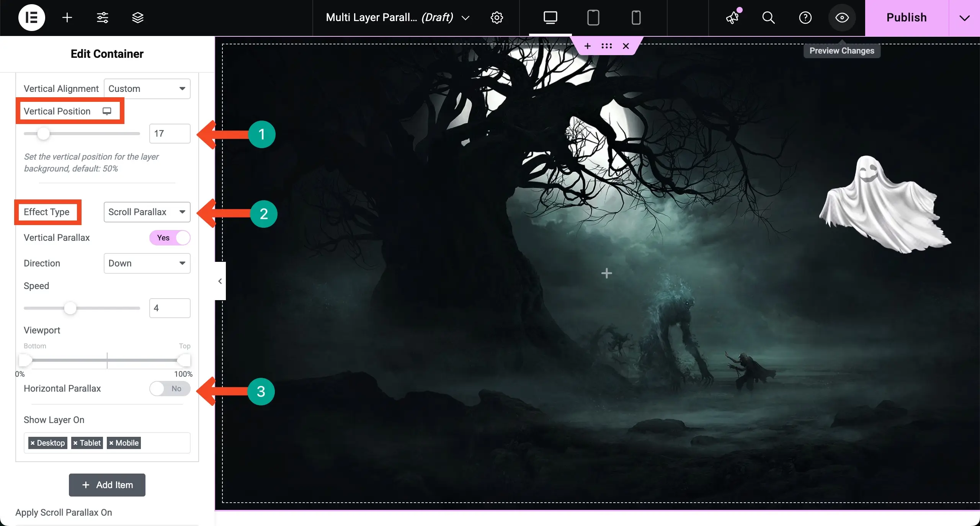Click the Speed slider handle

70,308
